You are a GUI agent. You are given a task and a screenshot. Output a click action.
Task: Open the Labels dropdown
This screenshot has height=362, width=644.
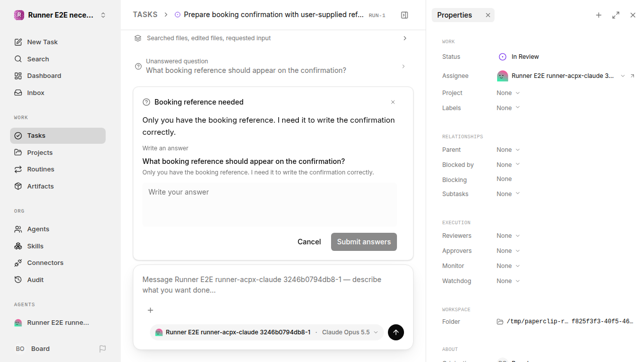[508, 108]
